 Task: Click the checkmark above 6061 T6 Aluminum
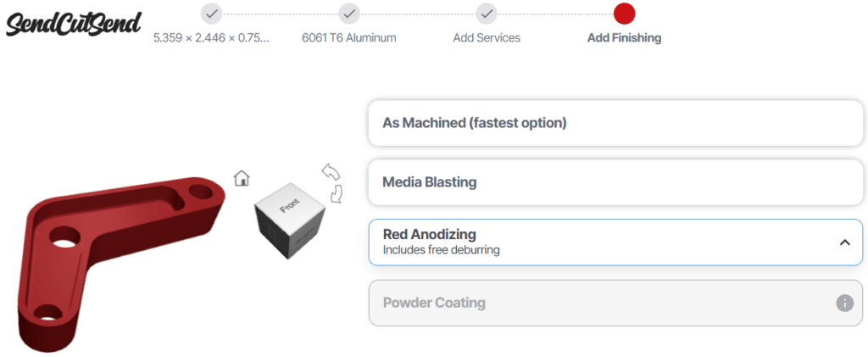coord(349,14)
